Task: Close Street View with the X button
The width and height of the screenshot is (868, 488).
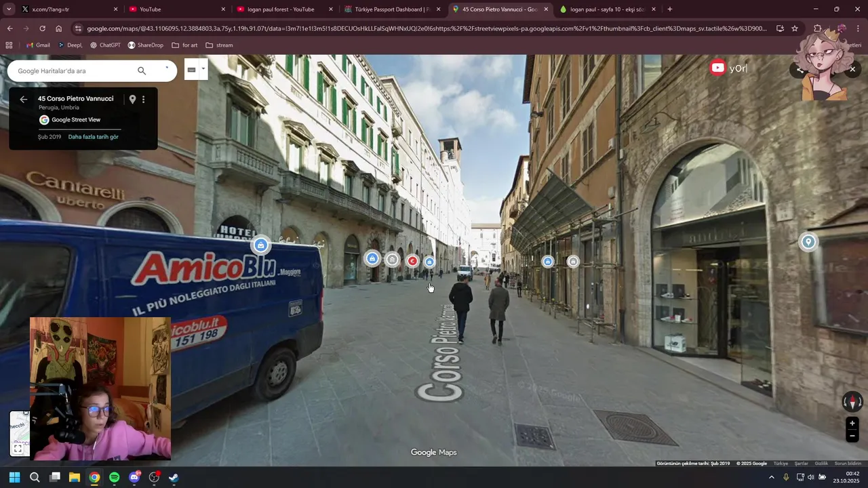Action: click(x=852, y=69)
